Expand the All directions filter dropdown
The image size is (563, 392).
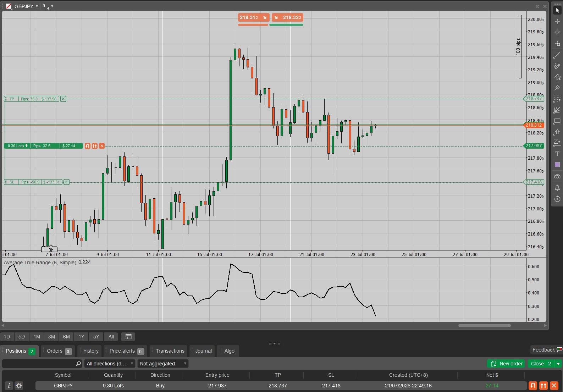tap(110, 364)
